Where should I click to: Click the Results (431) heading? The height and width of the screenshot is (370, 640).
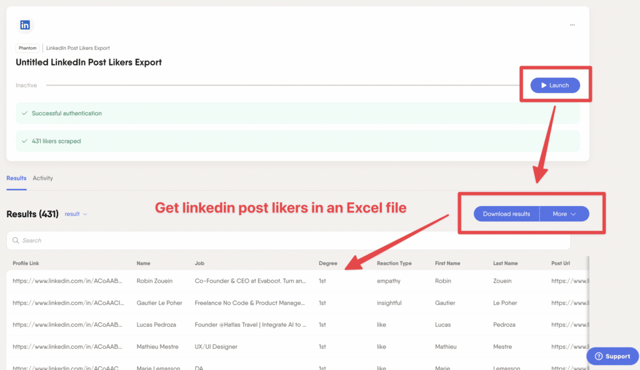[32, 214]
